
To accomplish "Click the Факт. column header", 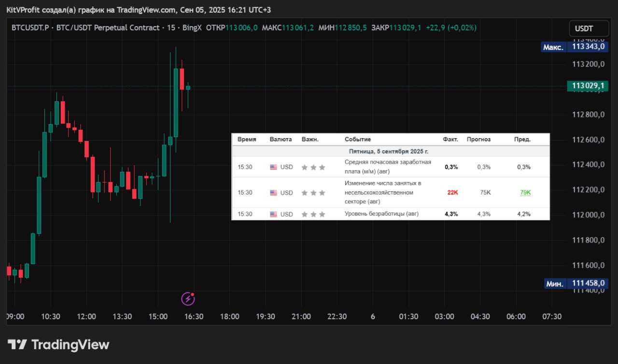I will 450,139.
